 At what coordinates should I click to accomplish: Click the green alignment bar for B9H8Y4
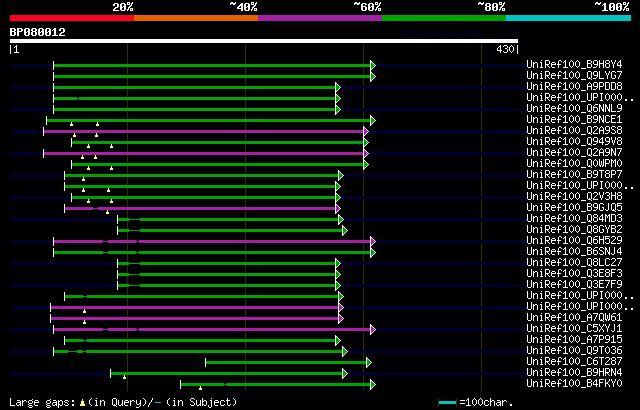pyautogui.click(x=212, y=65)
